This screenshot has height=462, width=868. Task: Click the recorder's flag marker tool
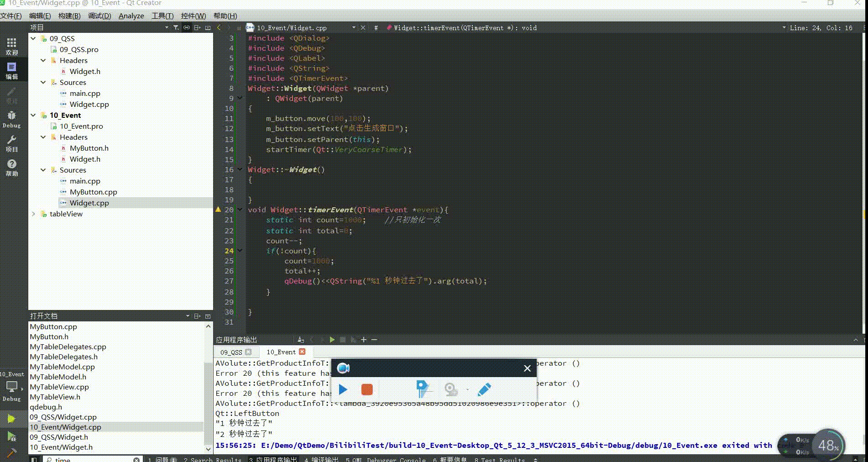click(x=423, y=389)
